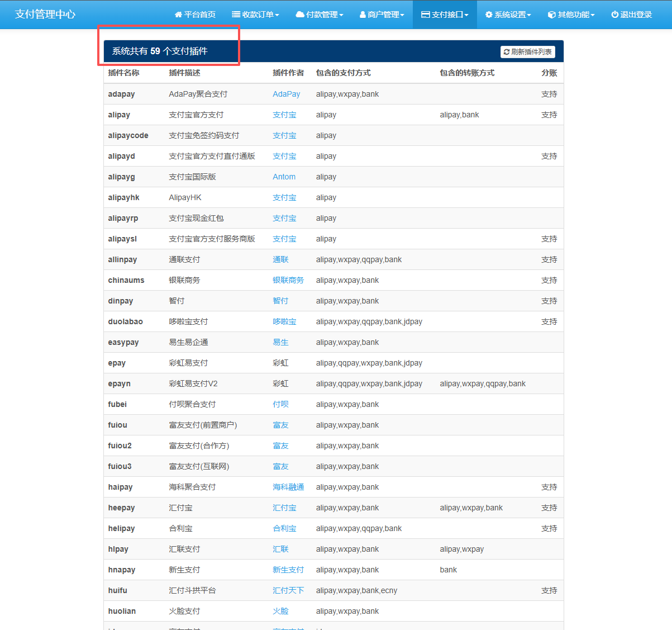
Task: Open the 付呗 author link
Action: click(280, 404)
